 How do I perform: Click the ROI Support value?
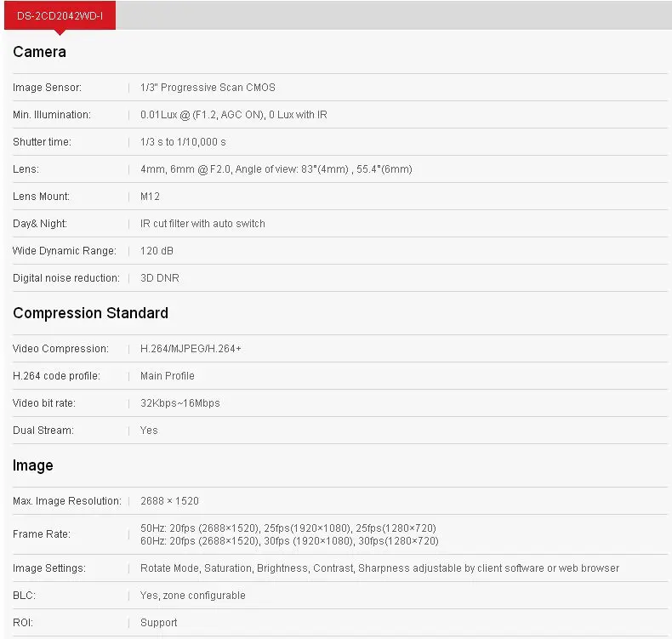[x=159, y=623]
